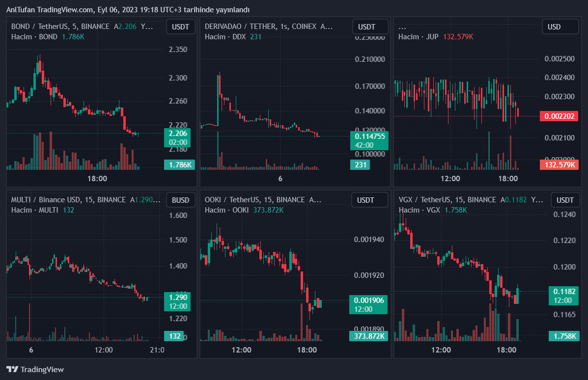Select the BOND / TetherUS symbol title
The height and width of the screenshot is (380, 588).
click(x=40, y=27)
